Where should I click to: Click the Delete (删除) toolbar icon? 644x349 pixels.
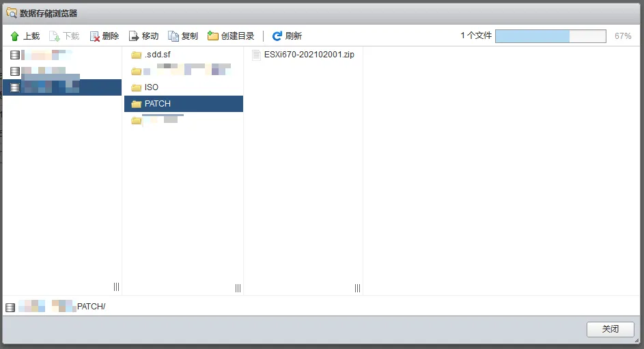(x=95, y=36)
